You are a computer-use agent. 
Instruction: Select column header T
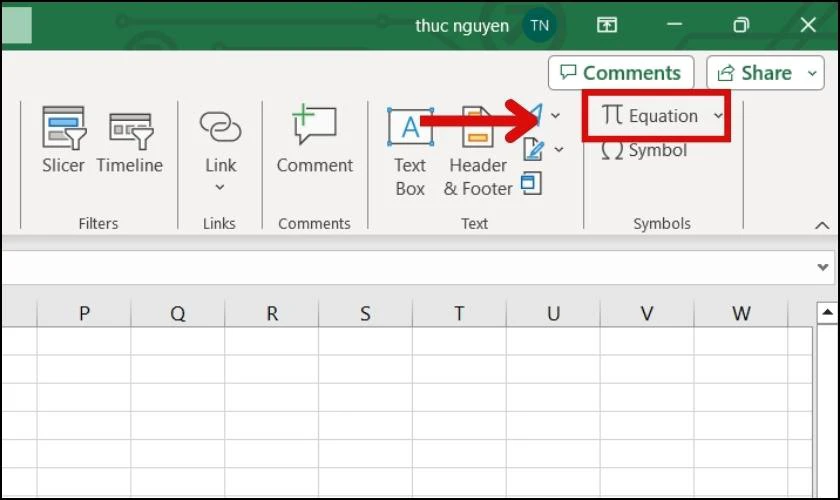(x=459, y=313)
